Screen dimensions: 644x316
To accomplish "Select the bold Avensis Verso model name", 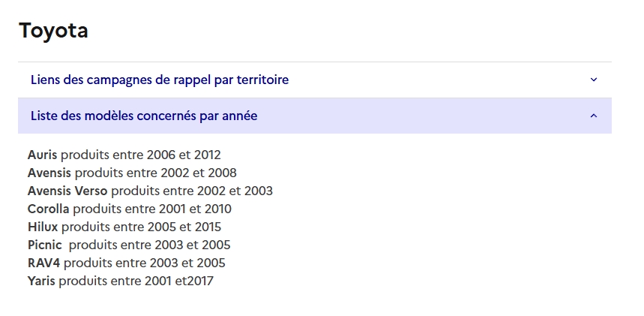I will point(67,191).
